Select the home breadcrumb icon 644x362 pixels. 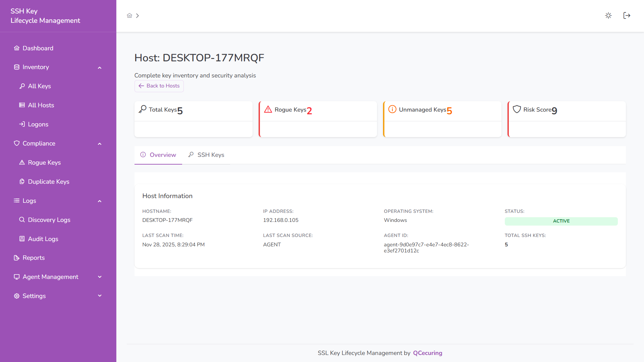click(x=129, y=15)
